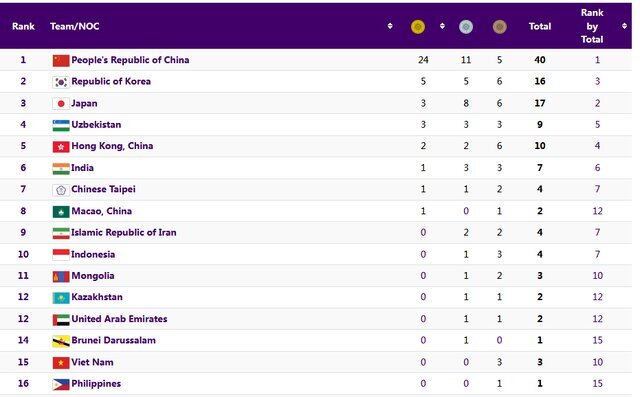The image size is (640, 397).
Task: Open the Islamic Republic of Iran link
Action: click(x=124, y=233)
